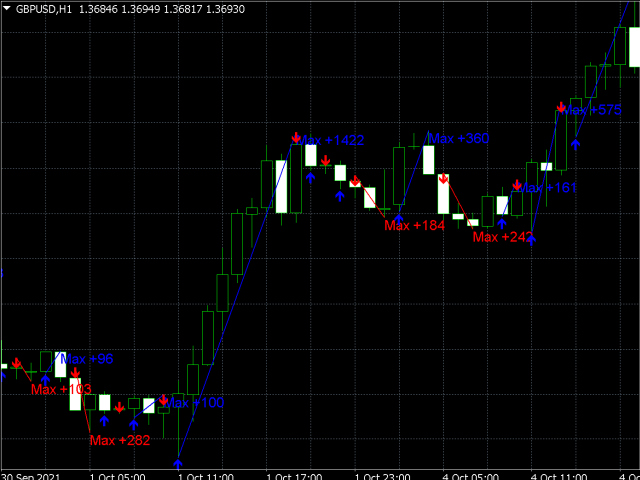Click red sell arrow just above Max +103
The height and width of the screenshot is (480, 640).
tap(75, 373)
